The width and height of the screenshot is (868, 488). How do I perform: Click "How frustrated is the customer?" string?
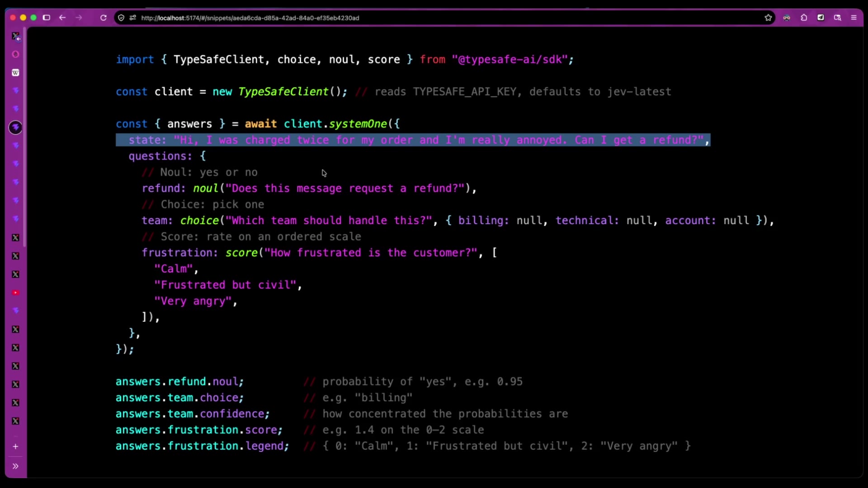(371, 253)
